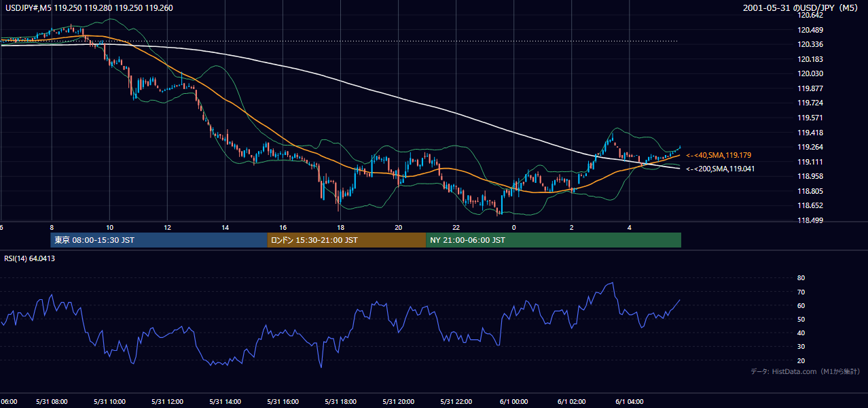The height and width of the screenshot is (408, 868).
Task: Click price level 119.571 on the price axis
Action: (811, 118)
